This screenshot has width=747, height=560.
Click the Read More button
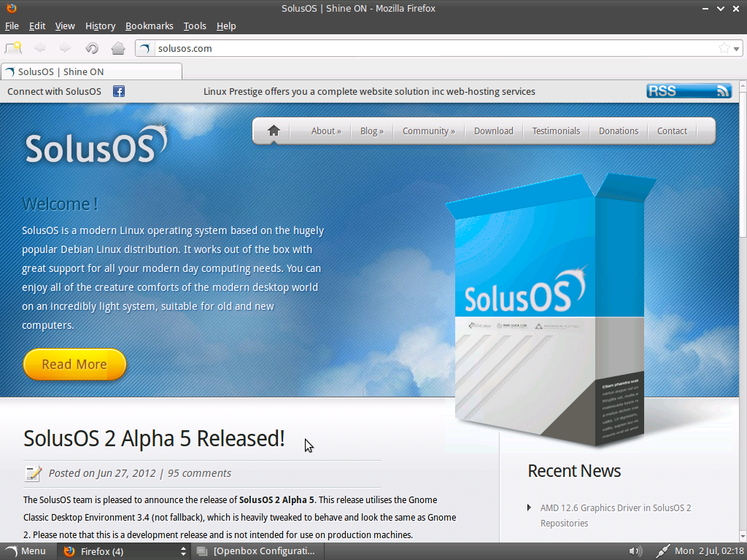[x=74, y=365]
